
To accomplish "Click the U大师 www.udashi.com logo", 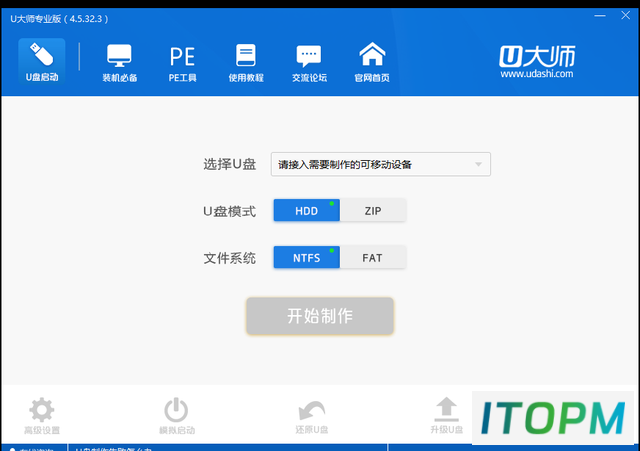I will pos(537,61).
